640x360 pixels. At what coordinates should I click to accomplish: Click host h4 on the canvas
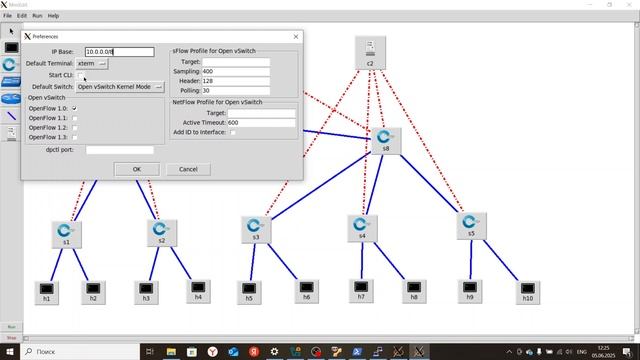tap(198, 291)
